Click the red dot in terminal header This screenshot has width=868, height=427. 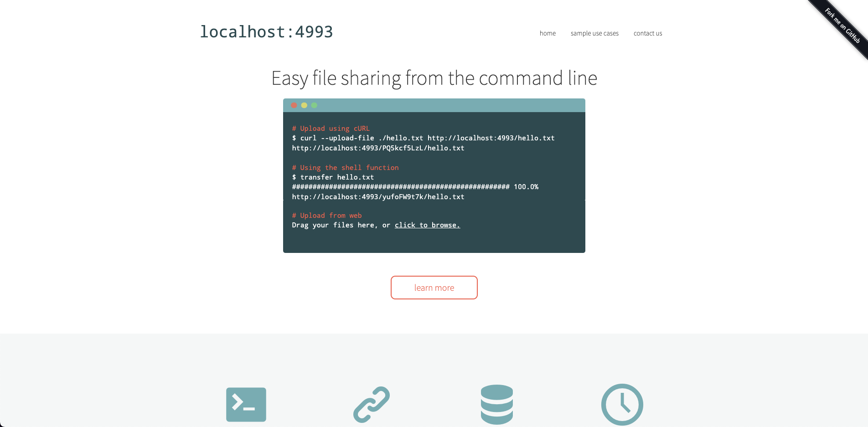pos(294,105)
